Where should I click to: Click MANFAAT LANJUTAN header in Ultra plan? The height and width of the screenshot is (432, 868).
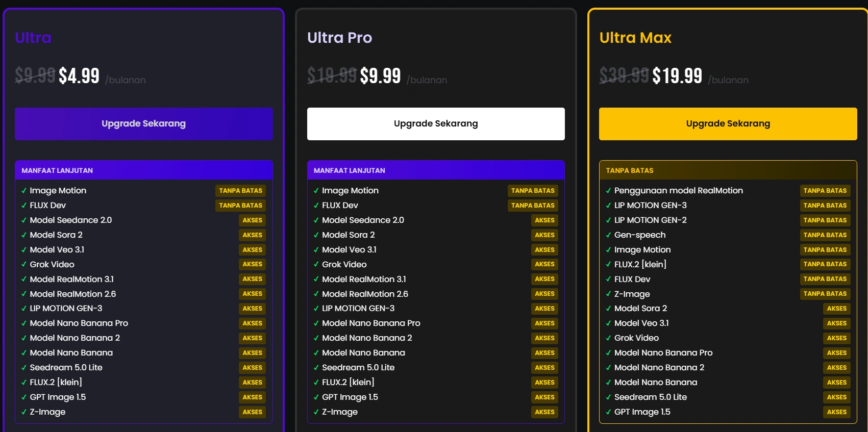tap(57, 170)
